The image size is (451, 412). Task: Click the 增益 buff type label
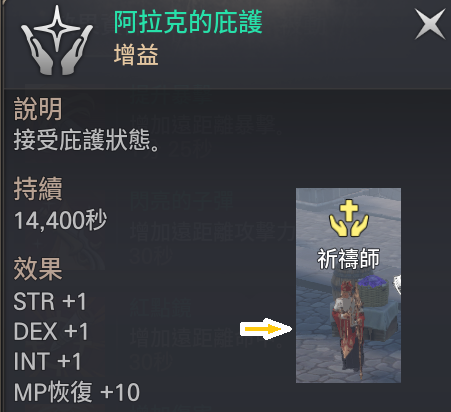(136, 55)
